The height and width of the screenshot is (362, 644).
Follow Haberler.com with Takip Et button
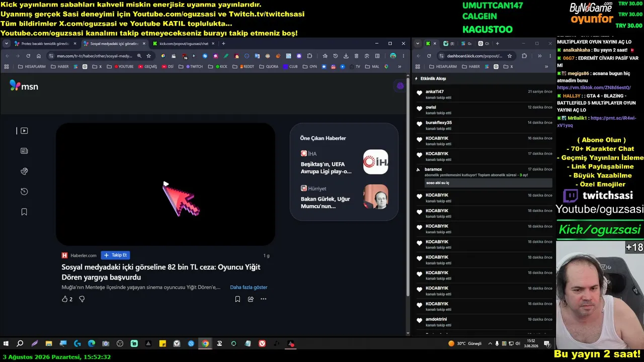(x=115, y=255)
